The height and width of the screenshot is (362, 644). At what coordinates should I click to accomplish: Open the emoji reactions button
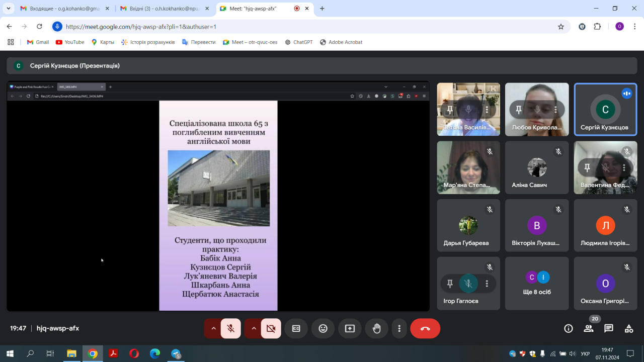[323, 328]
